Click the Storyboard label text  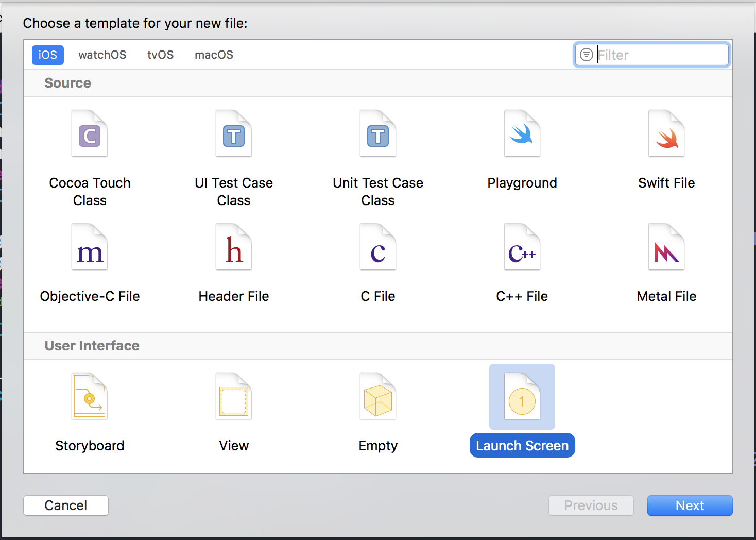[x=90, y=446]
